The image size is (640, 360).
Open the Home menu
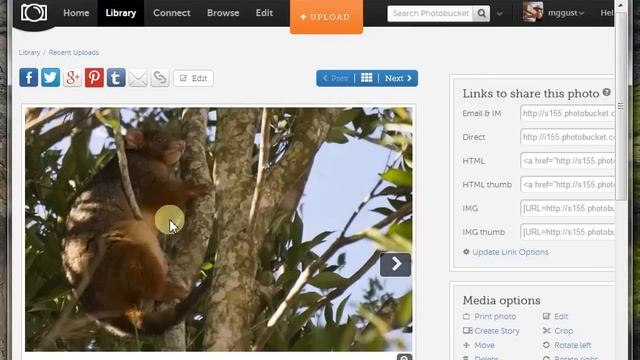76,13
